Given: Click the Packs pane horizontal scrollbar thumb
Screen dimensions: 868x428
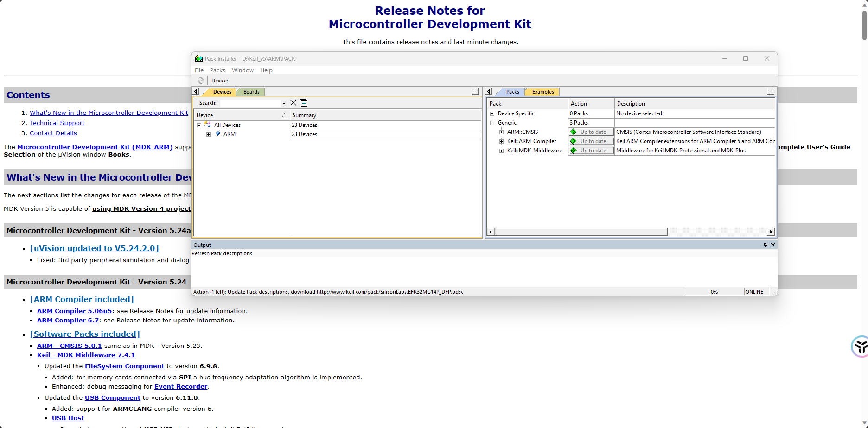Looking at the screenshot, I should (581, 232).
